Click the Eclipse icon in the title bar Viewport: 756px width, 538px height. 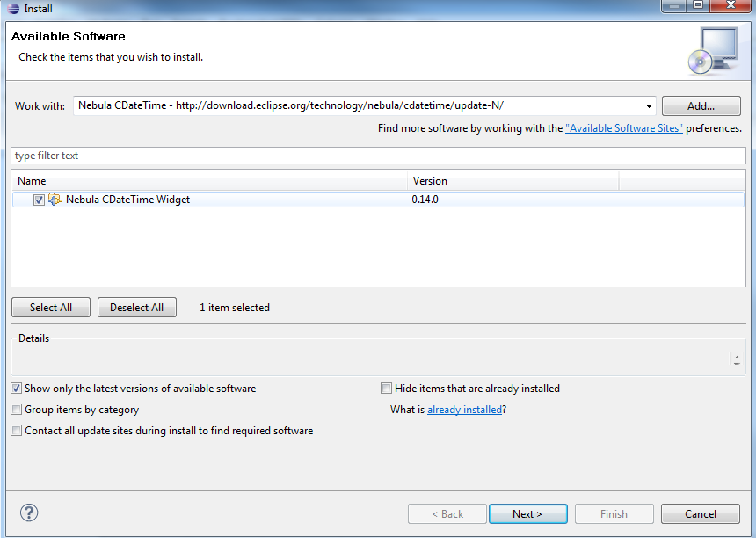point(13,8)
